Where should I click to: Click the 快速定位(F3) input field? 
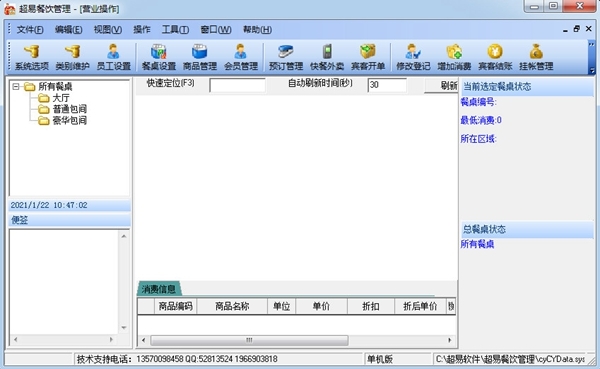(x=237, y=85)
